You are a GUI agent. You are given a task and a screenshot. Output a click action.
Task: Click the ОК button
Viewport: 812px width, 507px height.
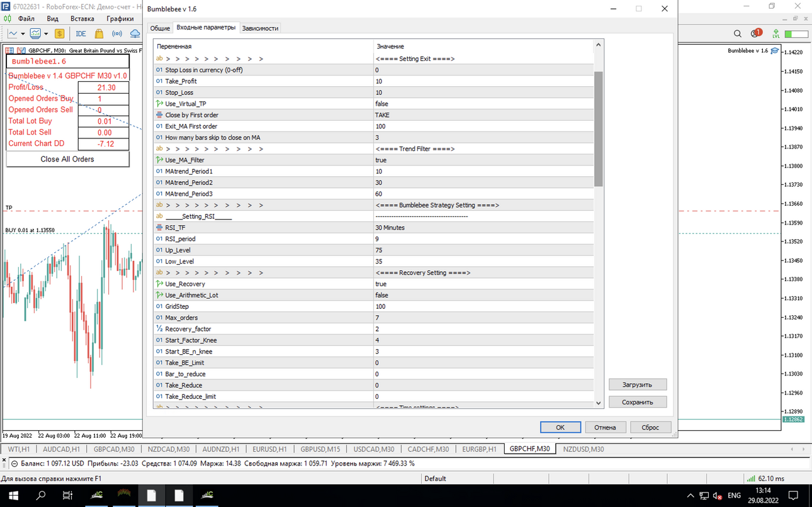pyautogui.click(x=560, y=427)
